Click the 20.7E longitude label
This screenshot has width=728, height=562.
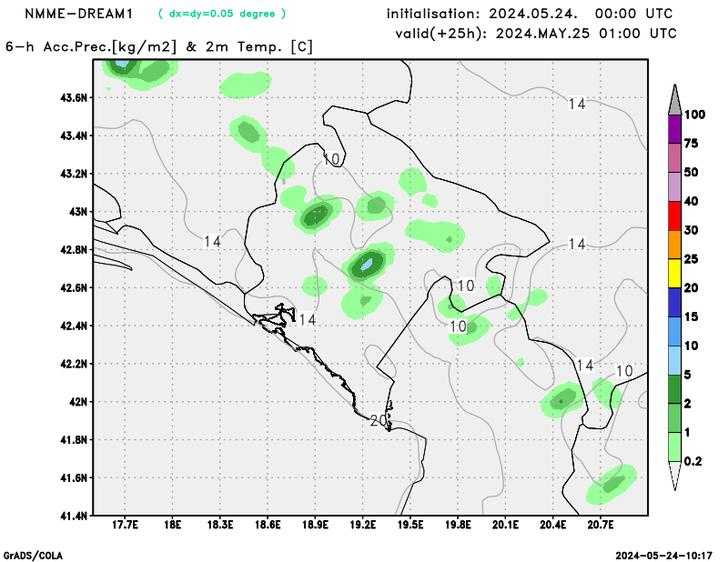tap(601, 525)
